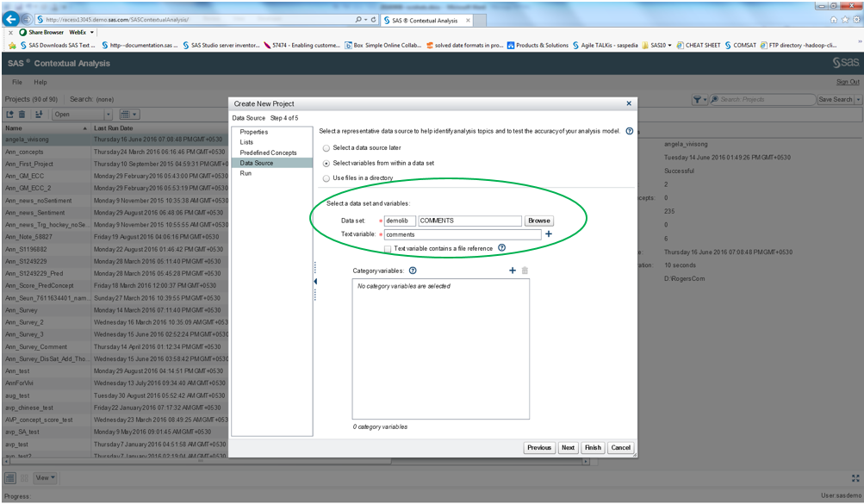Click the trash icon above category variables list
The image size is (864, 504).
[x=525, y=270]
